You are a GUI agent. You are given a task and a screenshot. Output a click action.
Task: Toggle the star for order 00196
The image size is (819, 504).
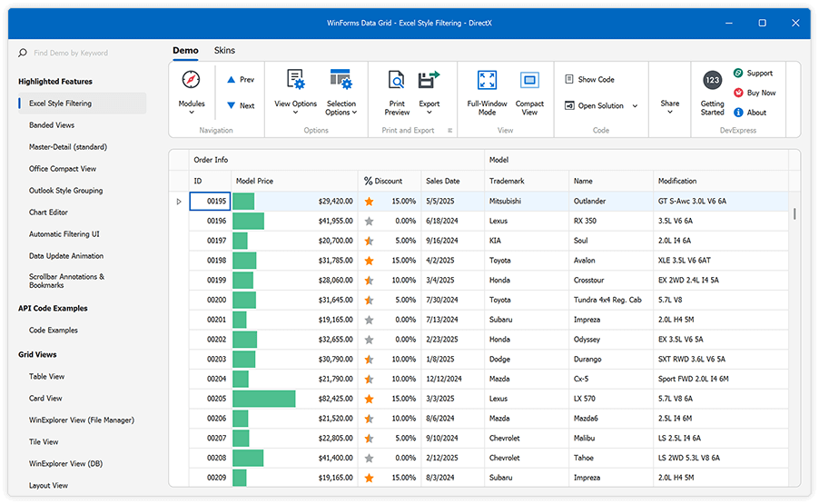369,221
